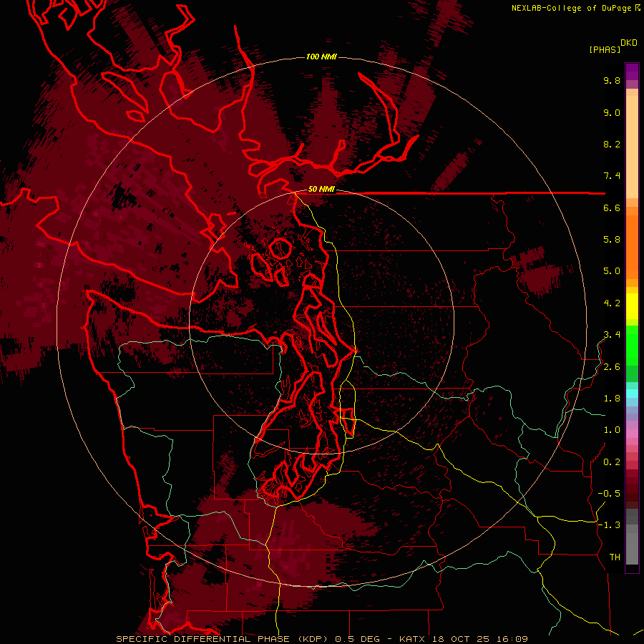Screen dimensions: 644x644
Task: Click the 18 OCT 25 date text
Action: coord(459,639)
